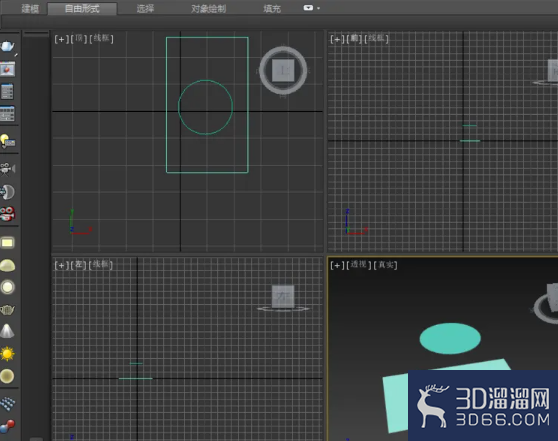Choose the yellow dome light icon

click(x=7, y=266)
